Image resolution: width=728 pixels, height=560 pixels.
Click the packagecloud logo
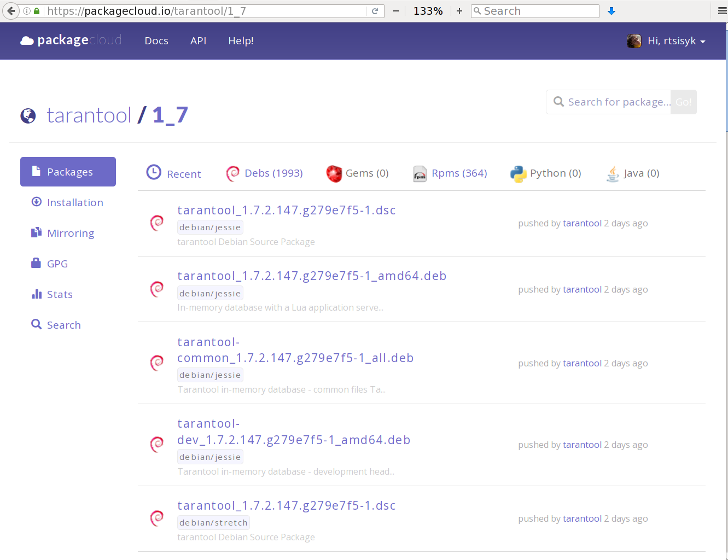(x=71, y=40)
